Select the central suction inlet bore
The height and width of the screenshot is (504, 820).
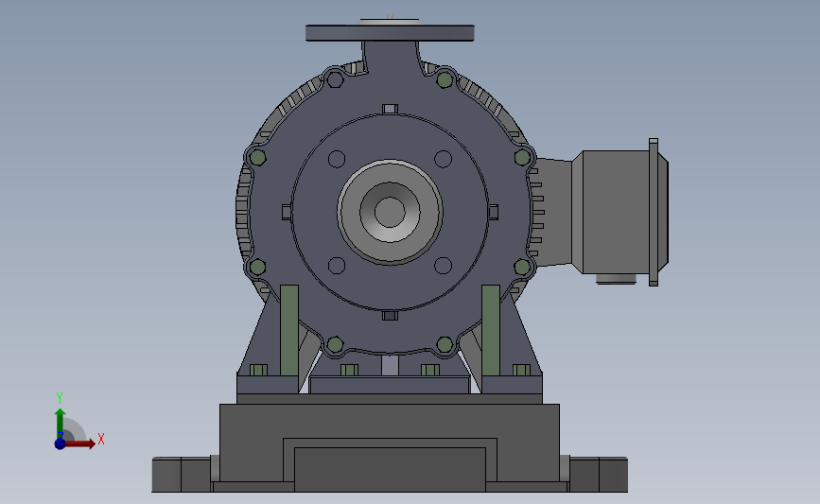coord(390,212)
